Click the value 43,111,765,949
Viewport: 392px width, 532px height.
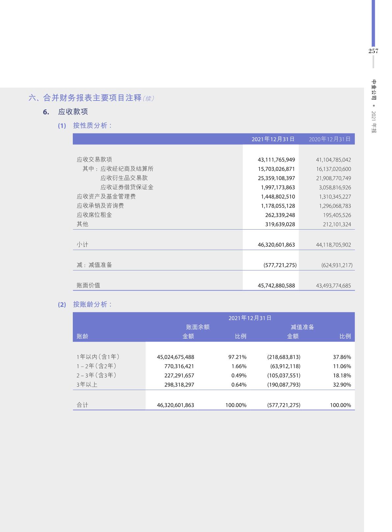click(x=276, y=160)
